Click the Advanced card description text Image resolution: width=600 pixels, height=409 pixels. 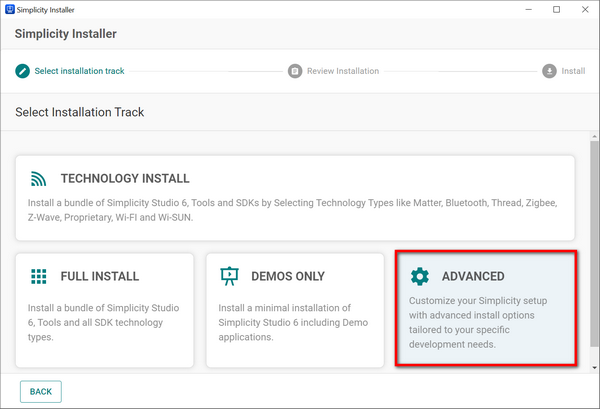point(478,323)
